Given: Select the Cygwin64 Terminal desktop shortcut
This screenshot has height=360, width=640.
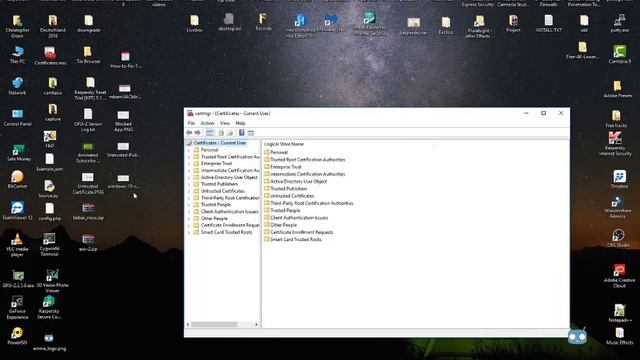Looking at the screenshot, I should 49,244.
